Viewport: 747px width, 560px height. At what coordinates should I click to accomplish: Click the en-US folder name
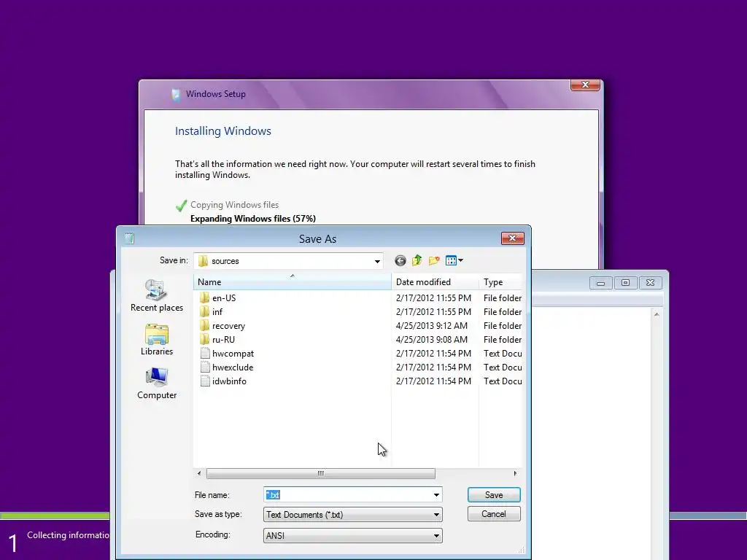tap(224, 298)
